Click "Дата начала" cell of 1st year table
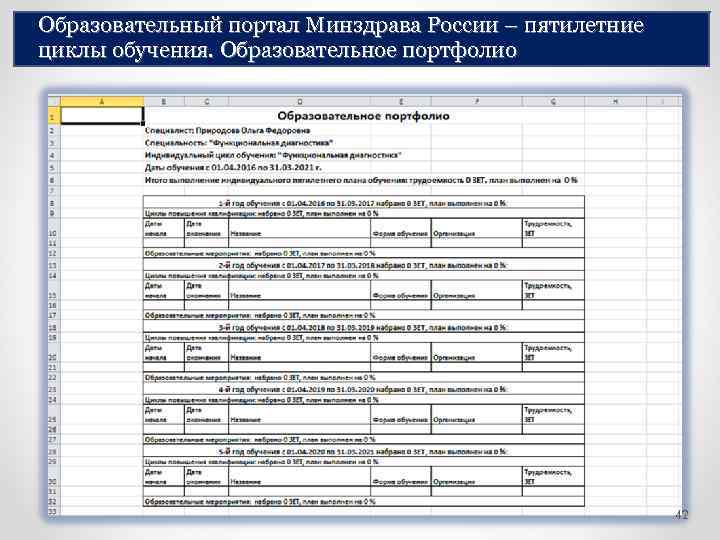Image resolution: width=720 pixels, height=540 pixels. (x=164, y=229)
